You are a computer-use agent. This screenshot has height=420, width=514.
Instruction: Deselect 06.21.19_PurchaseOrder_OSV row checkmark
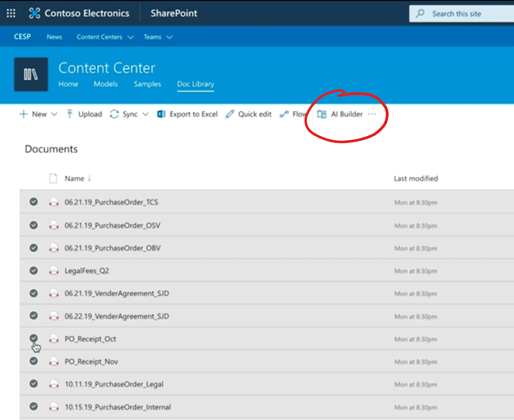pyautogui.click(x=34, y=225)
